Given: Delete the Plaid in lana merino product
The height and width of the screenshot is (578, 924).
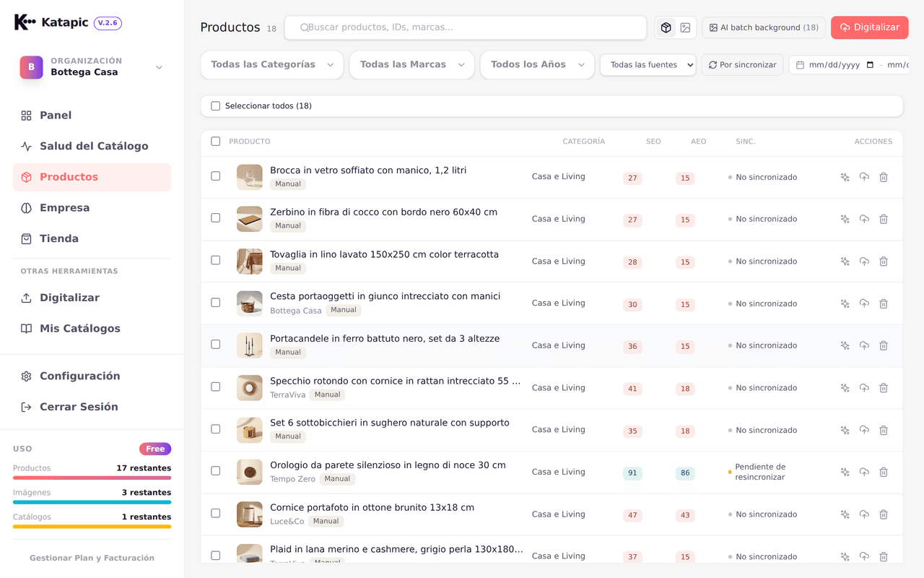Looking at the screenshot, I should [x=884, y=556].
